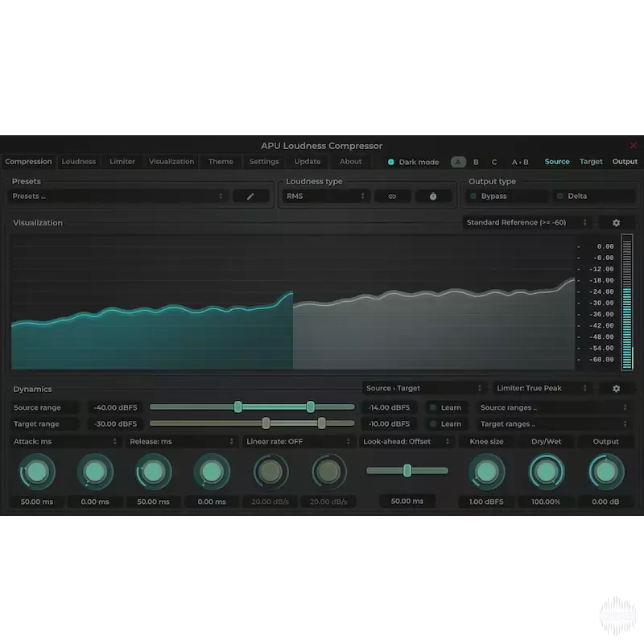Show the Source signal view

557,162
